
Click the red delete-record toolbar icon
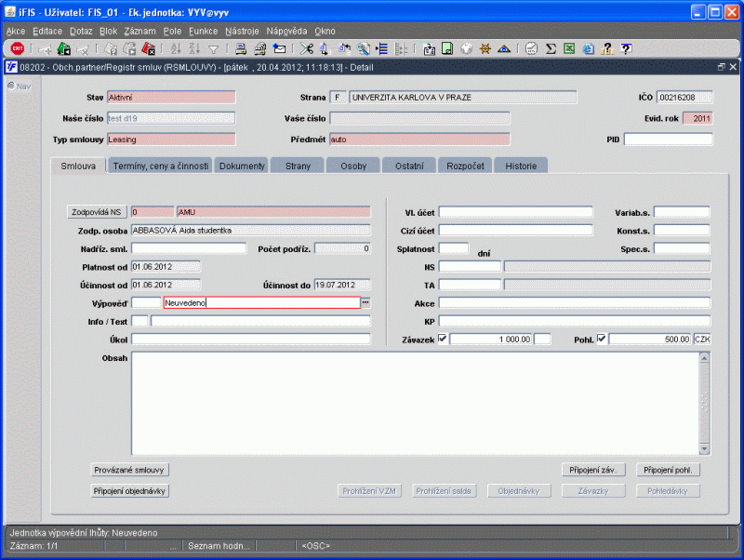(148, 48)
